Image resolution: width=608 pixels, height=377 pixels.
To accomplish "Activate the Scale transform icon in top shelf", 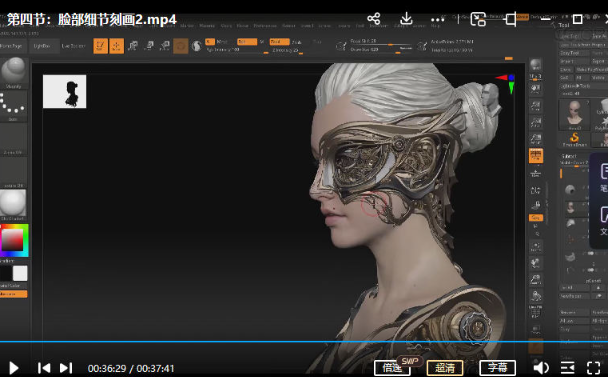I will pyautogui.click(x=149, y=46).
